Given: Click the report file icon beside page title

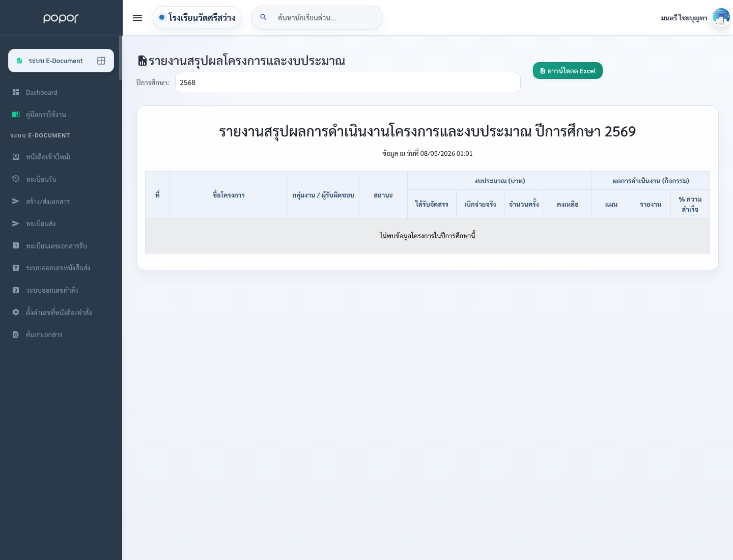Looking at the screenshot, I should [x=143, y=61].
